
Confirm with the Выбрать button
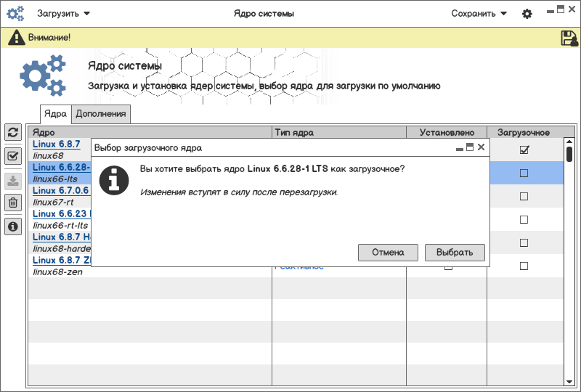tap(455, 253)
